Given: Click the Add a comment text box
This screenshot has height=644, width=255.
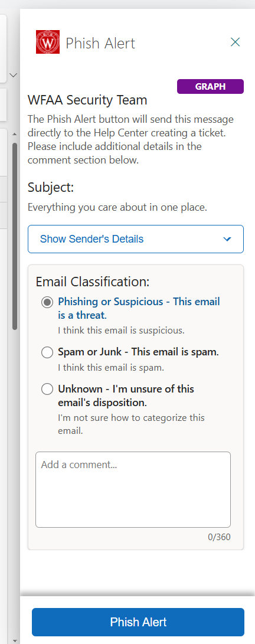Looking at the screenshot, I should [x=133, y=489].
